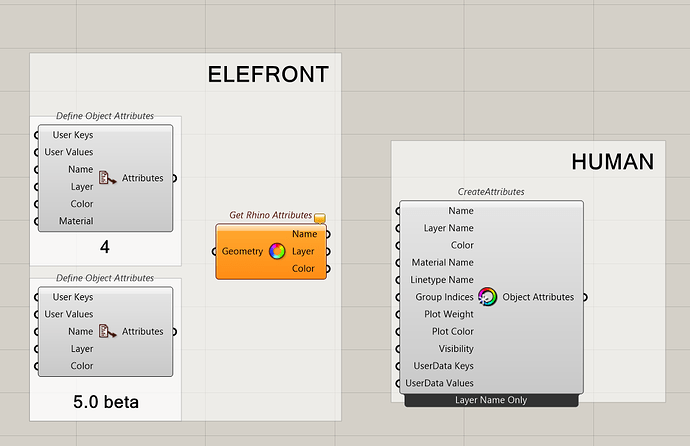Click the yellow balloon icon on Get Rhino Attributes
690x446 pixels.
tap(320, 218)
